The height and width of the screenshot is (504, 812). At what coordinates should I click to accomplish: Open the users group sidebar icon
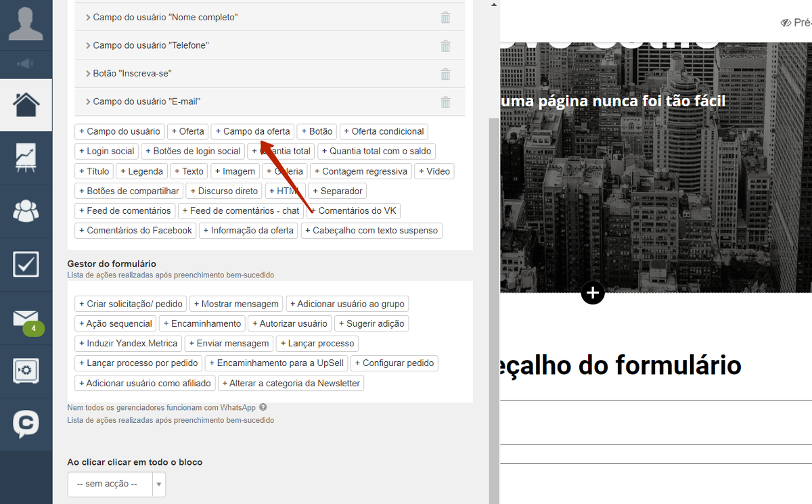(x=26, y=211)
